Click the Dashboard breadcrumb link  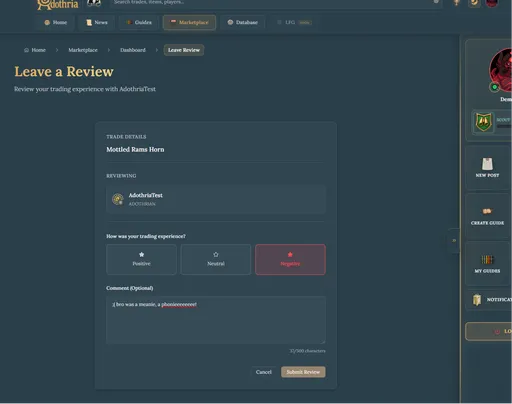pos(133,50)
